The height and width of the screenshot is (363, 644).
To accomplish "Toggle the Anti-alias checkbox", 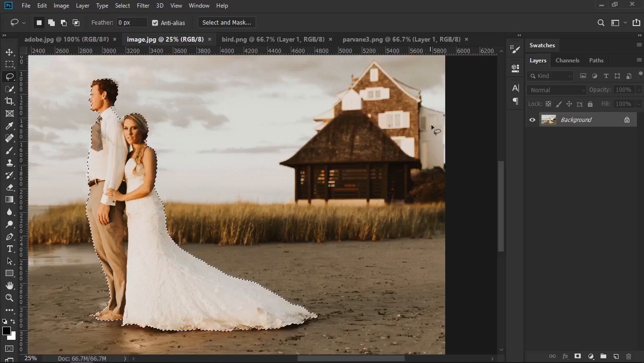I will click(155, 23).
